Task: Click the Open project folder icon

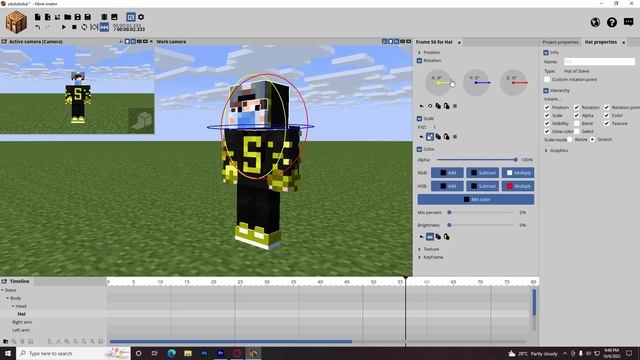Action: 67,17
